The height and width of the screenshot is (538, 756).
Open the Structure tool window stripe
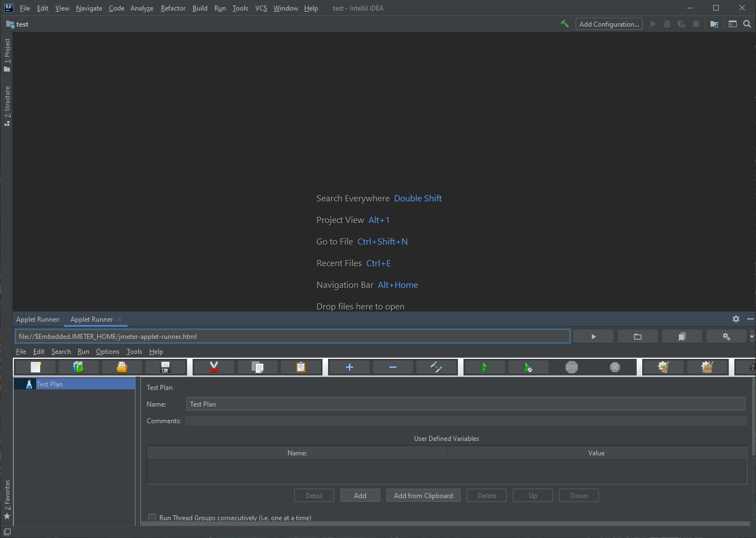click(x=7, y=106)
